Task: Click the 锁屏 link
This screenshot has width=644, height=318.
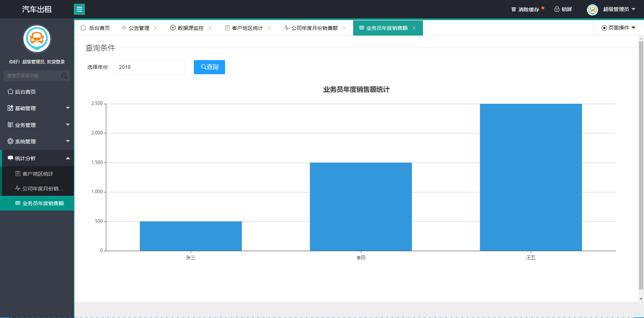Action: (567, 9)
